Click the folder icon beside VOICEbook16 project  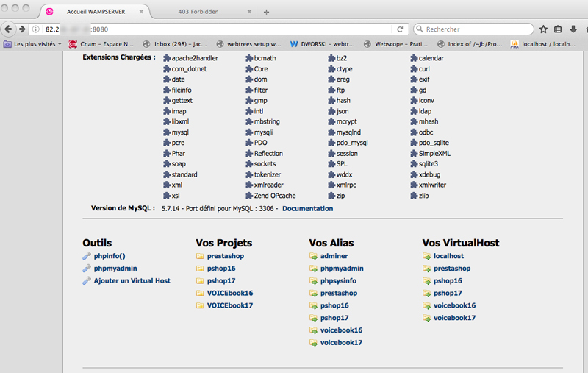coord(200,293)
